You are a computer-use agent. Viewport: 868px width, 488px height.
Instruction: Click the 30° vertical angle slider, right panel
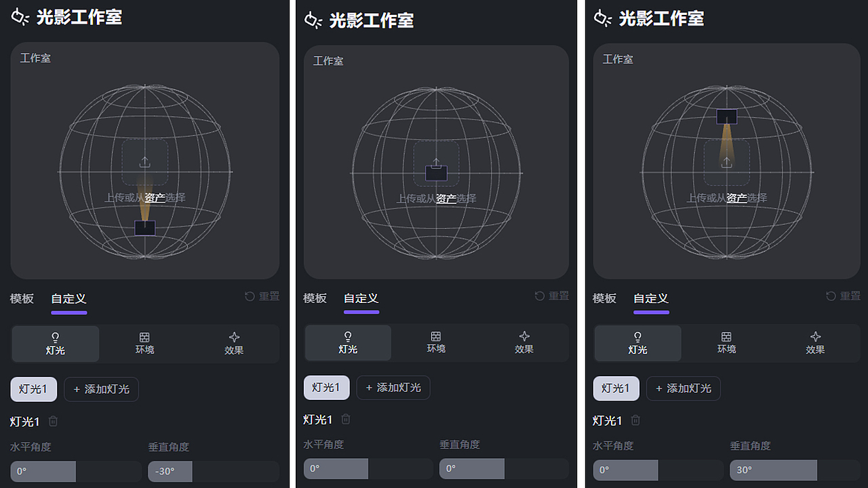click(x=795, y=470)
